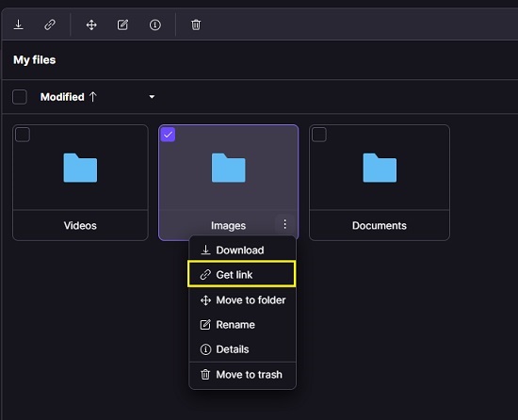Check the Documents folder checkbox
The width and height of the screenshot is (518, 420).
pyautogui.click(x=319, y=135)
